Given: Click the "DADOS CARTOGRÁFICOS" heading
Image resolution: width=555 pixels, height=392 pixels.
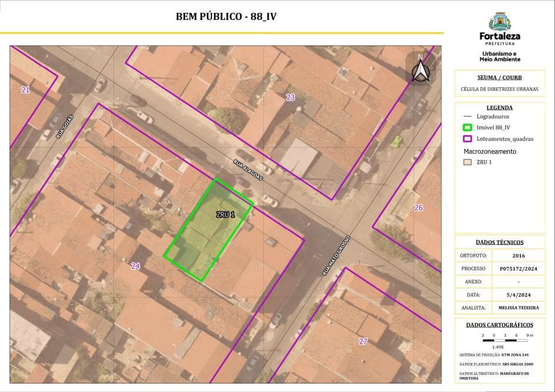Looking at the screenshot, I should (499, 325).
